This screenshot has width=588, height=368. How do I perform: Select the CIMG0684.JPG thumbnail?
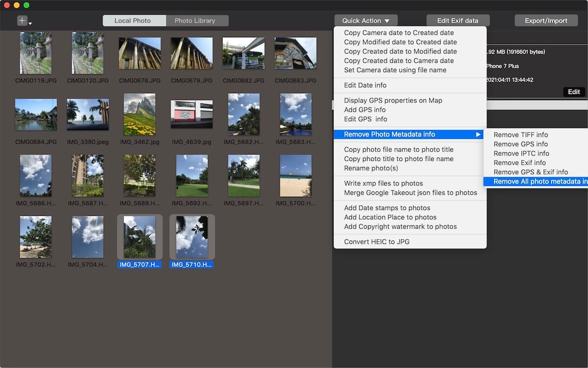point(36,114)
